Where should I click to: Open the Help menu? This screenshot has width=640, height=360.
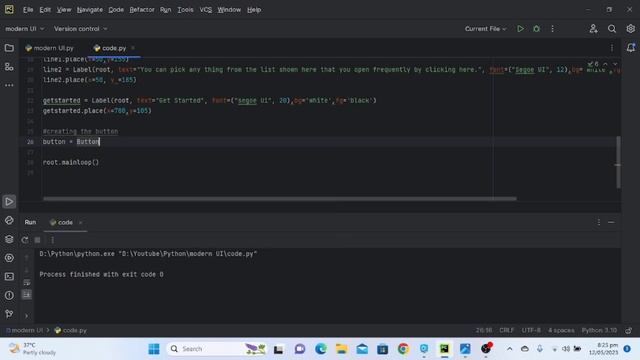click(x=253, y=10)
